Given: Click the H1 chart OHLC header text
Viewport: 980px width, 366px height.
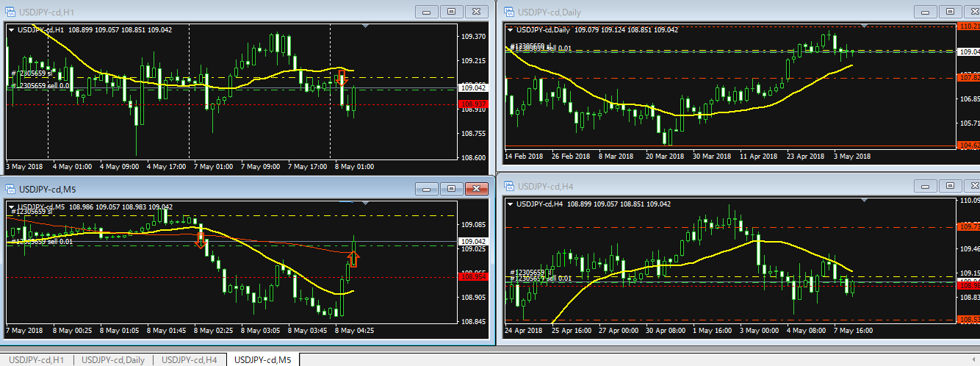Looking at the screenshot, I should coord(94,29).
